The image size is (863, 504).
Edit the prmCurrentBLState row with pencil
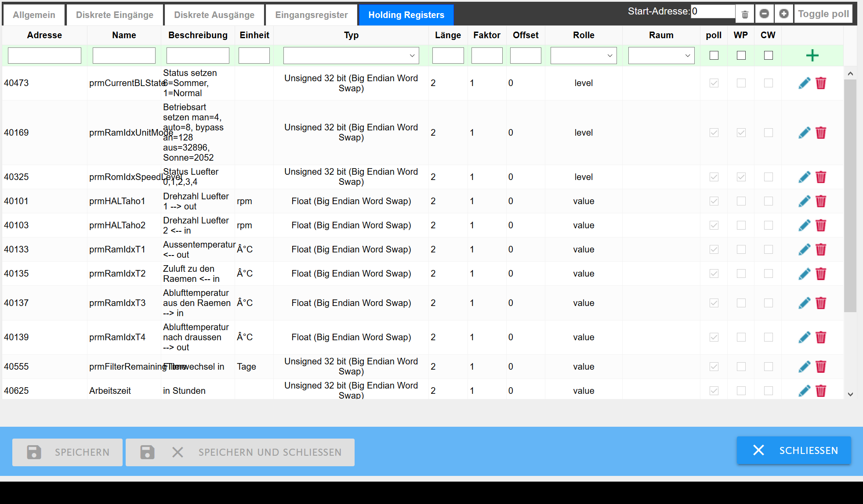coord(804,83)
